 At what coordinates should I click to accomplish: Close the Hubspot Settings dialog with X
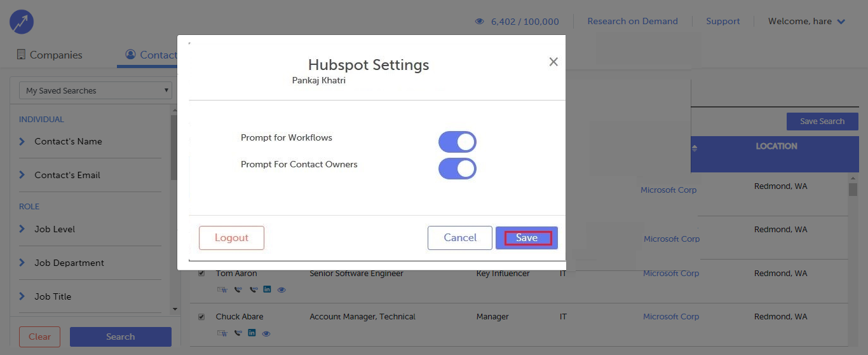(553, 62)
